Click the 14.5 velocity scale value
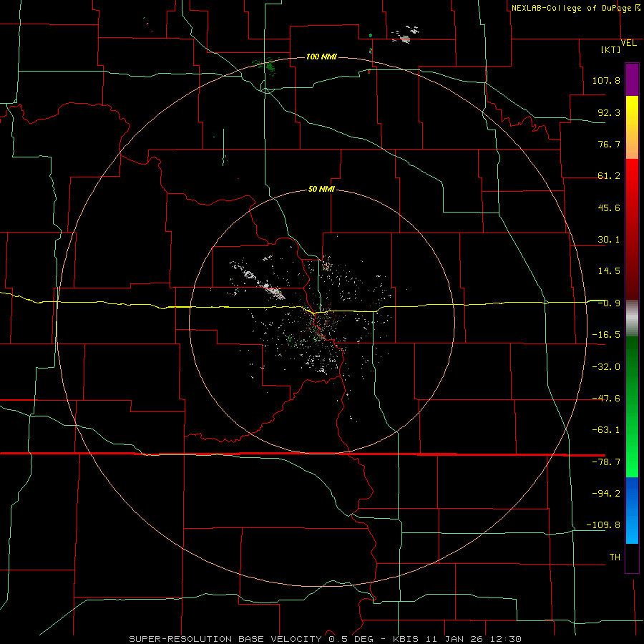Image resolution: width=644 pixels, height=644 pixels. [609, 271]
